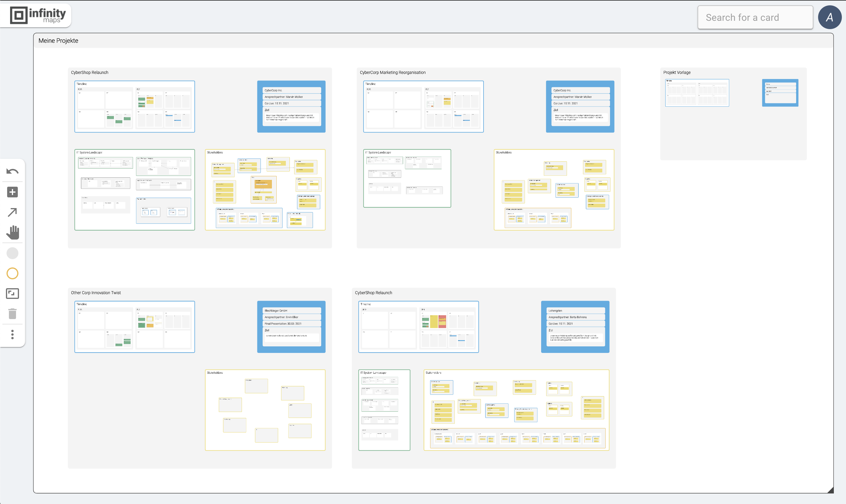Select the Other Corp Innovation Twist title
This screenshot has width=846, height=504.
click(x=96, y=293)
